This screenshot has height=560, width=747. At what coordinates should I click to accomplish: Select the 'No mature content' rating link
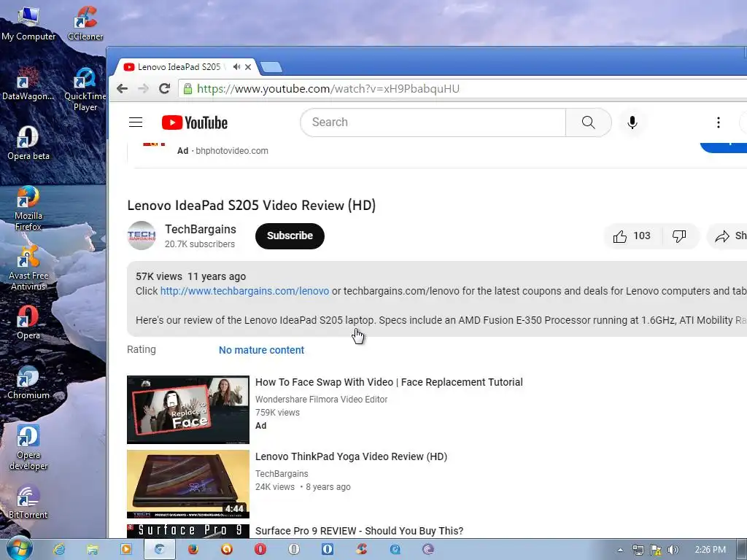click(261, 350)
